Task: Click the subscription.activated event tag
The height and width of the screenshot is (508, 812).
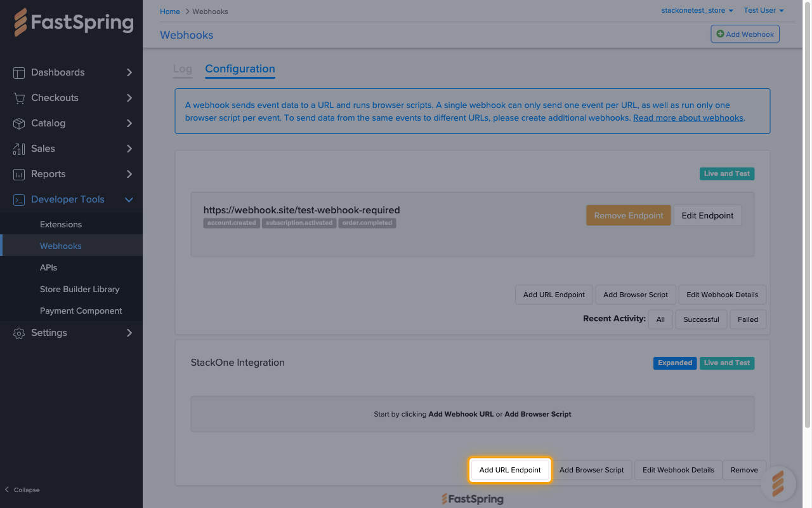Action: point(299,223)
